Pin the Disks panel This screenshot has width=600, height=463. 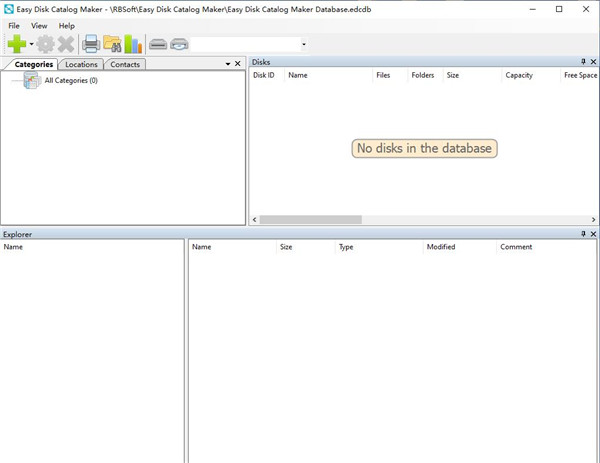coord(584,62)
